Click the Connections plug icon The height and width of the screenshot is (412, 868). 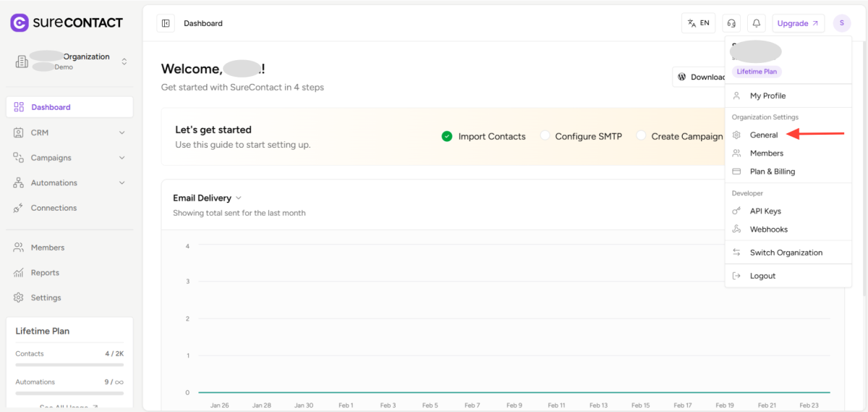coord(18,208)
